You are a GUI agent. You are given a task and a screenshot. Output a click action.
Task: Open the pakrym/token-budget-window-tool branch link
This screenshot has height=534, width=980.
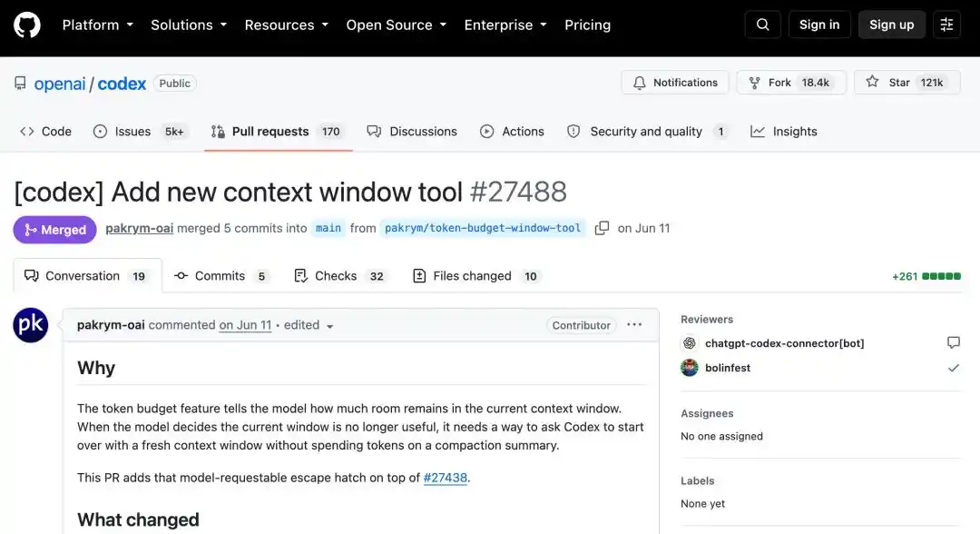tap(483, 228)
